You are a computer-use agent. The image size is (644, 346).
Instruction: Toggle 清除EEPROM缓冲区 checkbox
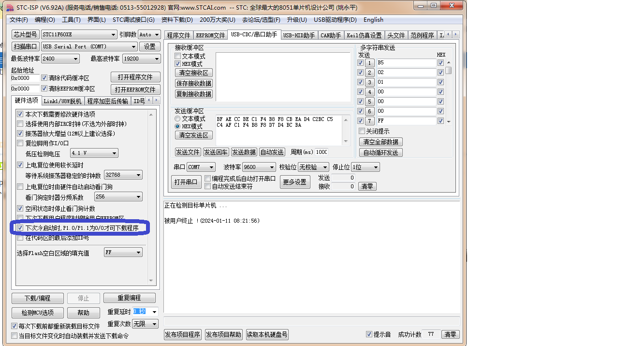(44, 89)
